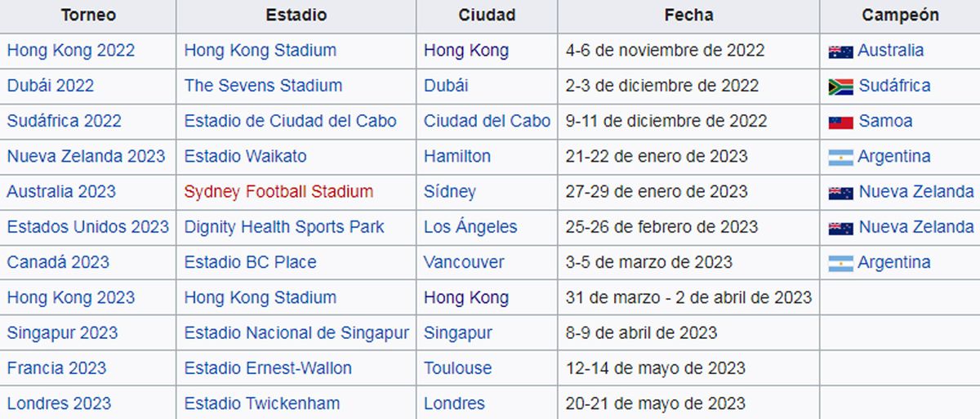Open Estadio Ernest-Wallon link

[268, 368]
